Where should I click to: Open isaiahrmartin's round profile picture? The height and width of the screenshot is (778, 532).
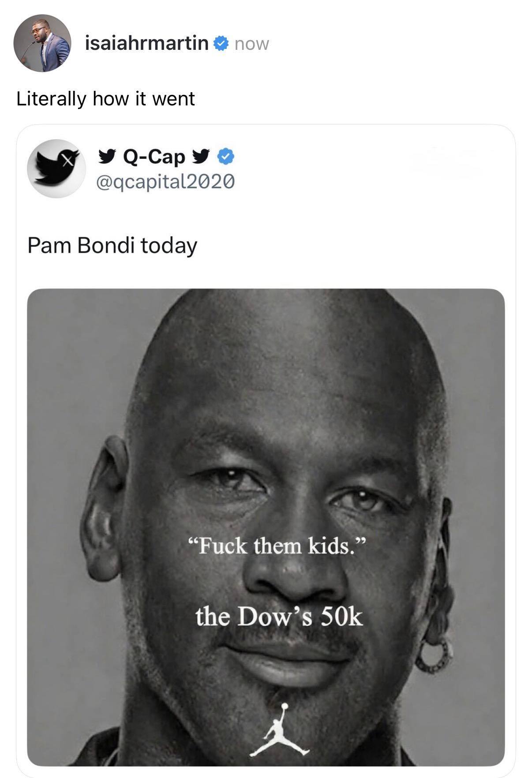click(x=42, y=43)
